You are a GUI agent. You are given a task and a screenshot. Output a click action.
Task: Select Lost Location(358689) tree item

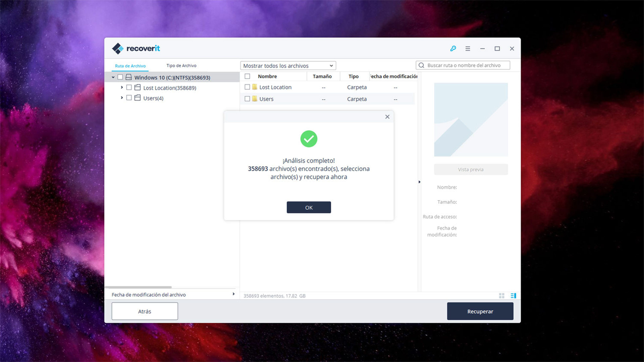click(x=170, y=88)
